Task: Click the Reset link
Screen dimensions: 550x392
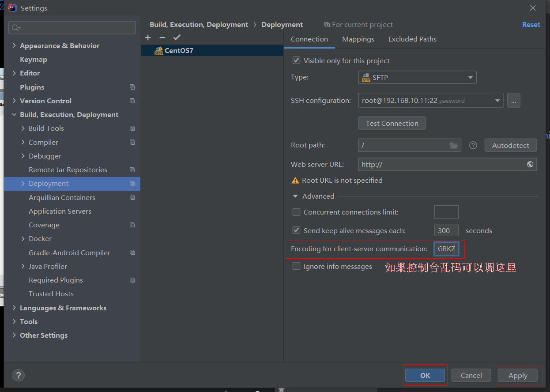Action: coord(531,25)
